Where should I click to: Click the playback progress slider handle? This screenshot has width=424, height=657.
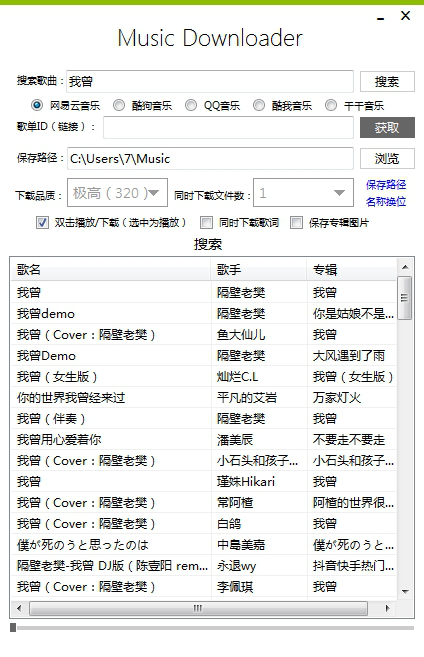coord(13,627)
